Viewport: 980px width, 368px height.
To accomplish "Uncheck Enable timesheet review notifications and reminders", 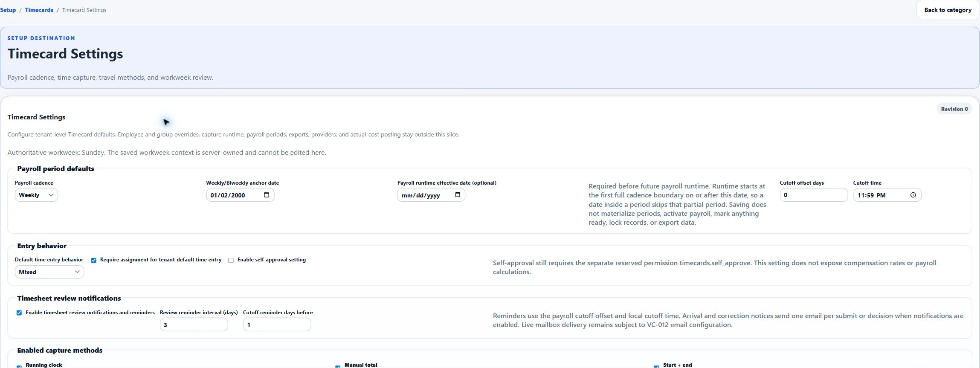I will pos(19,313).
